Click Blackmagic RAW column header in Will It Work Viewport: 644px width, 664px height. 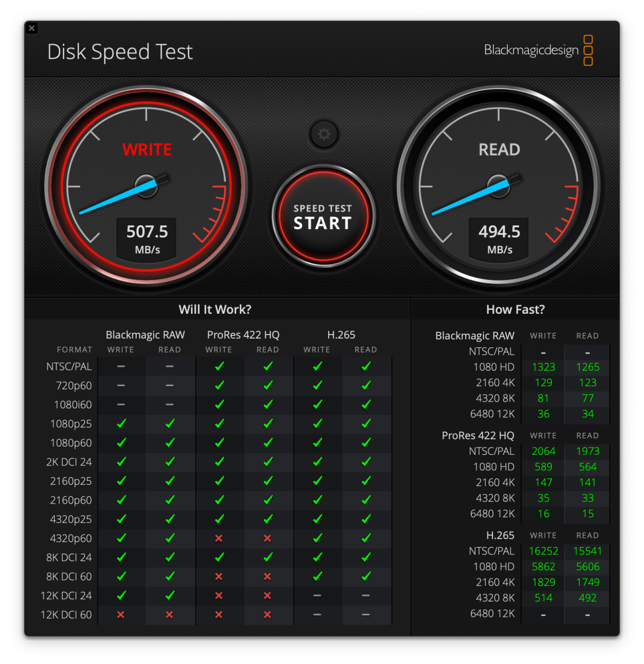(146, 335)
